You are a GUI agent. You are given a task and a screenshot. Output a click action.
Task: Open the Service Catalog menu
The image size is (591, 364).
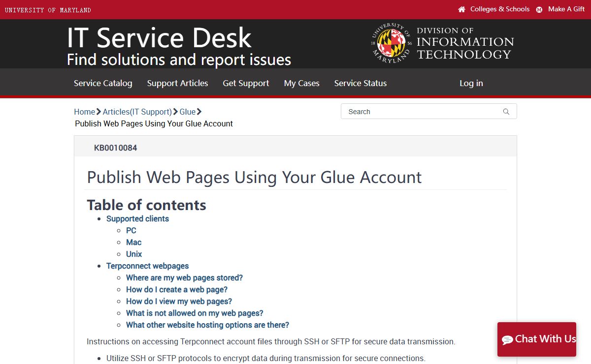tap(103, 83)
